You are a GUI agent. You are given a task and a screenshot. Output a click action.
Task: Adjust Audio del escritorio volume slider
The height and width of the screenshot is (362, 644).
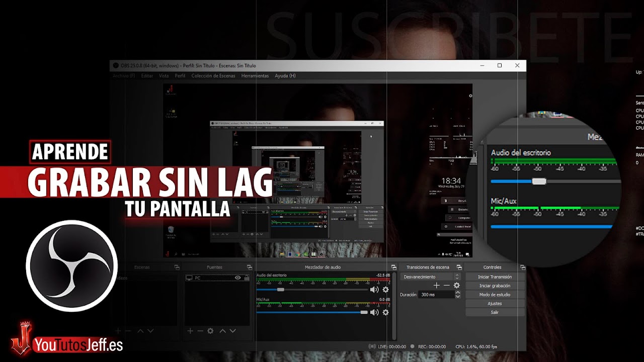click(x=312, y=290)
